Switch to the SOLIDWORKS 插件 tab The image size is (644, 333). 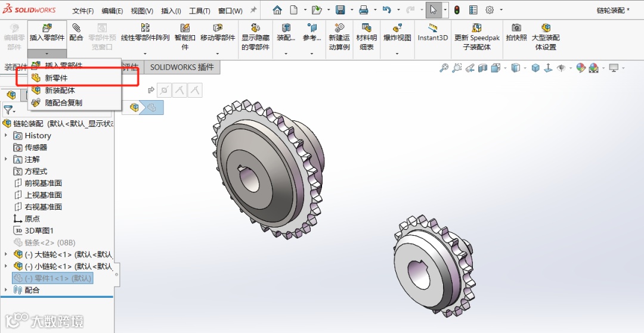click(x=182, y=67)
